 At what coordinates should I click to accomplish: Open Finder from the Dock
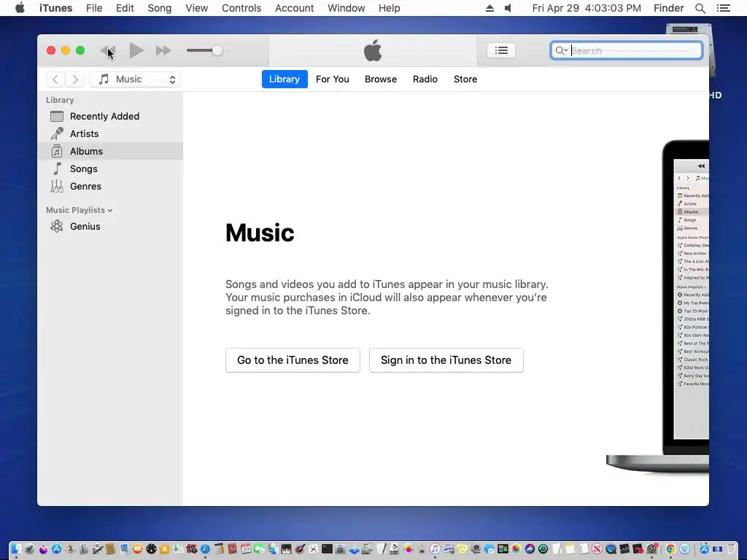point(16,549)
